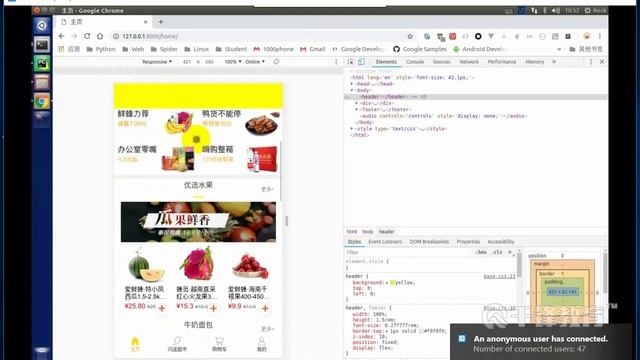Switch to the Memory tab

pyautogui.click(x=535, y=62)
